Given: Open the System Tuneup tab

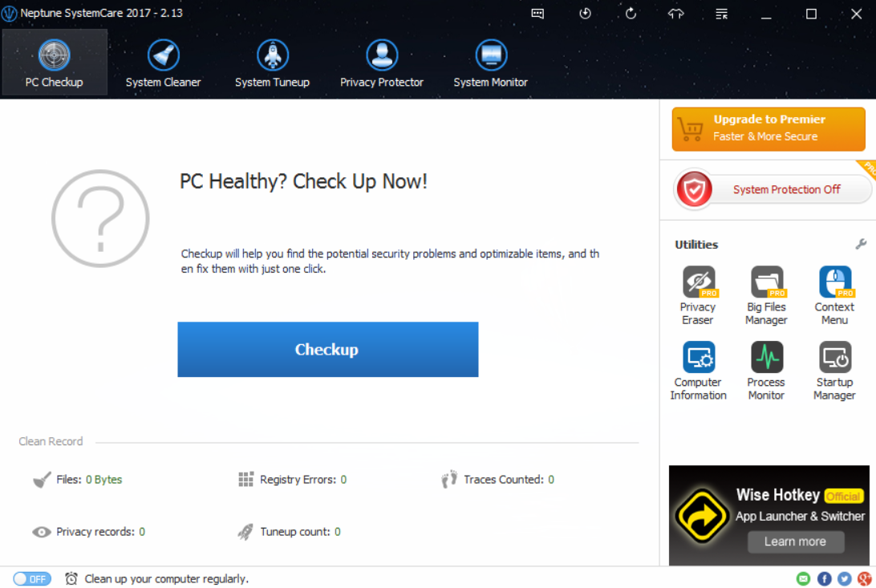Looking at the screenshot, I should (272, 63).
